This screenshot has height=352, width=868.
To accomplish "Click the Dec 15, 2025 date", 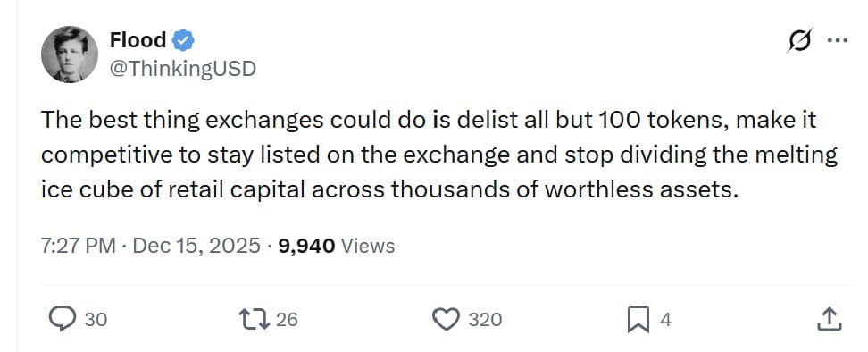I will (x=196, y=246).
